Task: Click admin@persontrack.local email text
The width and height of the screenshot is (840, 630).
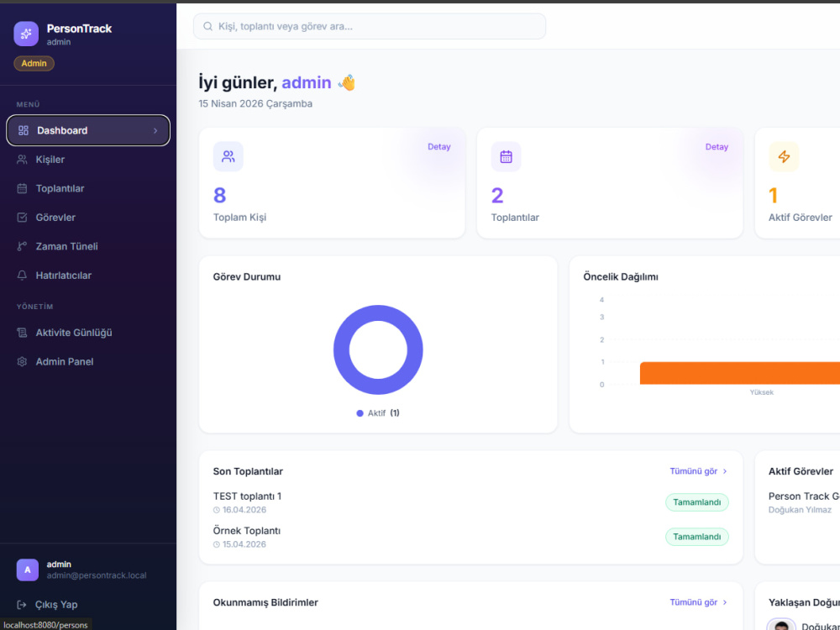Action: 97,575
